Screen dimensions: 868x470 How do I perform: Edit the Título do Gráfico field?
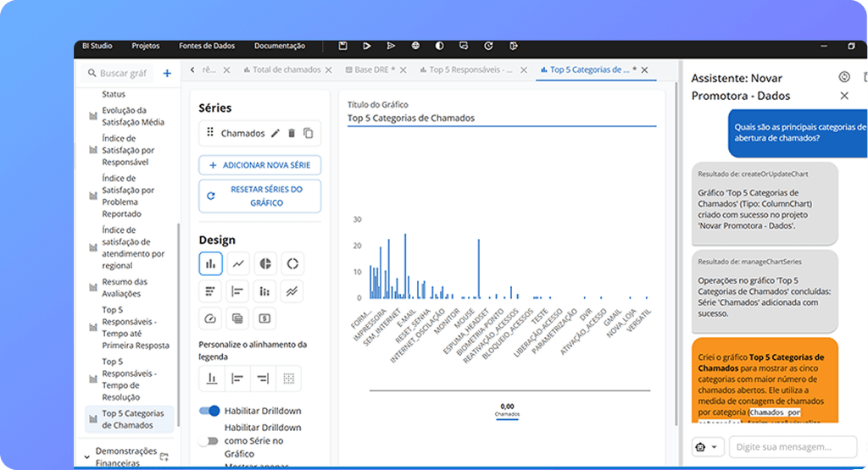coord(502,118)
